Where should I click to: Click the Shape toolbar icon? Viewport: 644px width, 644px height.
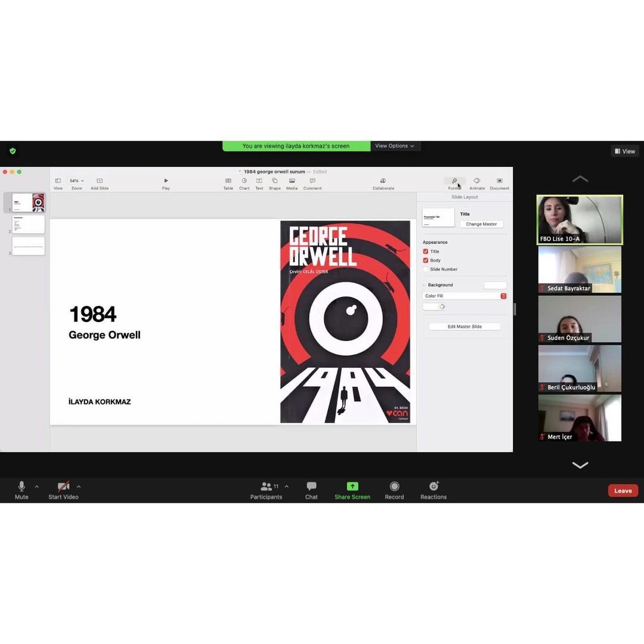point(274,181)
